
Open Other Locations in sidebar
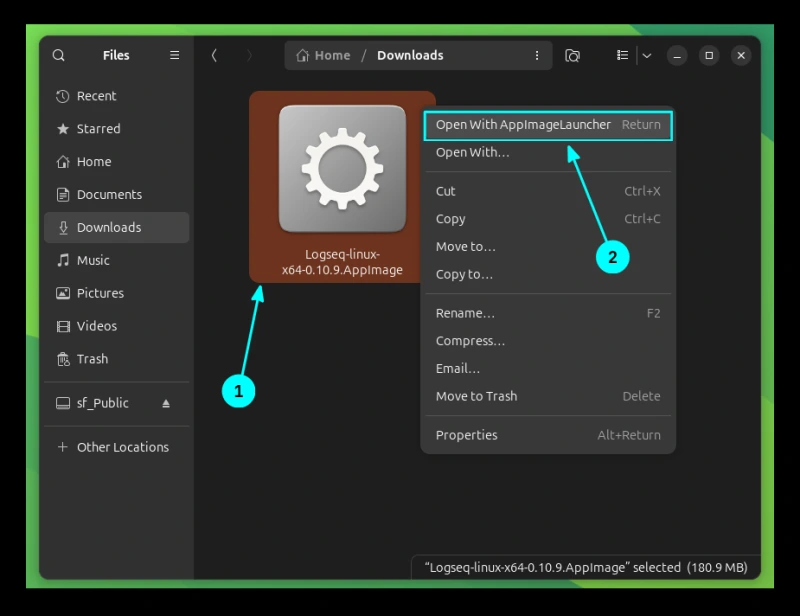pos(122,447)
